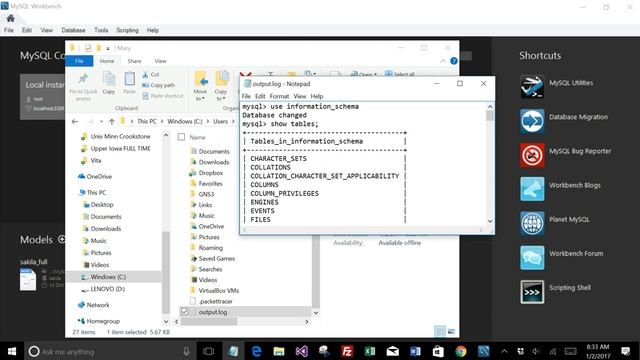Open MySQL Utilities shortcut icon
Image resolution: width=640 pixels, height=360 pixels.
click(532, 86)
